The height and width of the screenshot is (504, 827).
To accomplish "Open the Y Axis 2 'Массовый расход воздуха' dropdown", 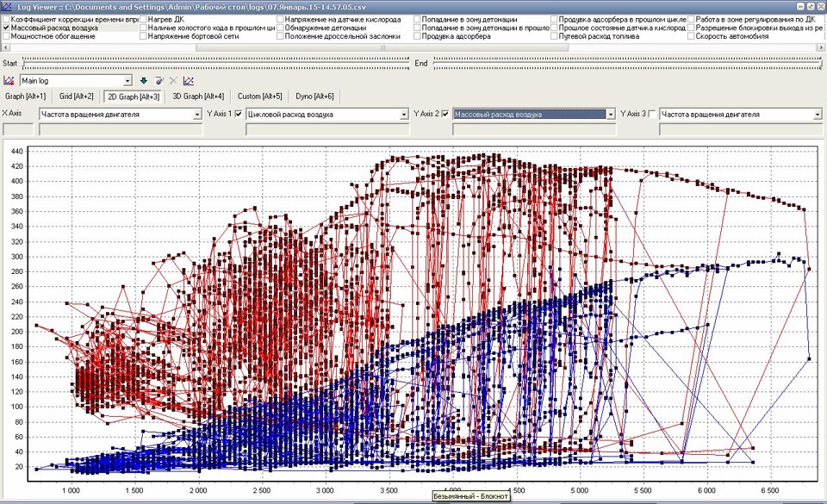I will pos(611,114).
